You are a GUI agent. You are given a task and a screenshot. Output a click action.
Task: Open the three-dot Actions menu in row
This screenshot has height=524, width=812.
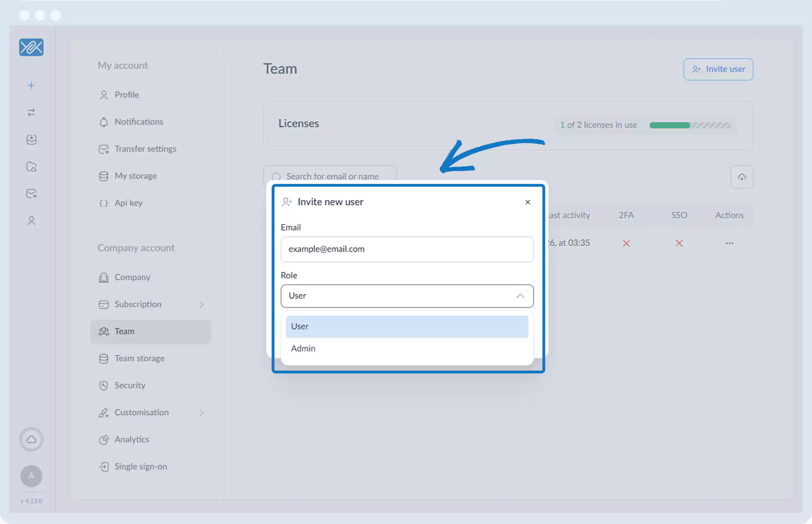(729, 243)
